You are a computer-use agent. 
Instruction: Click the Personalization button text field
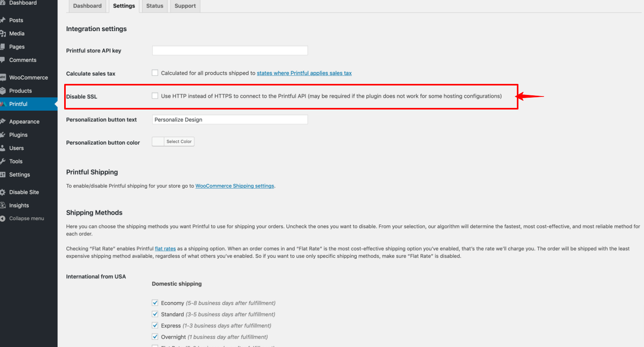click(230, 120)
